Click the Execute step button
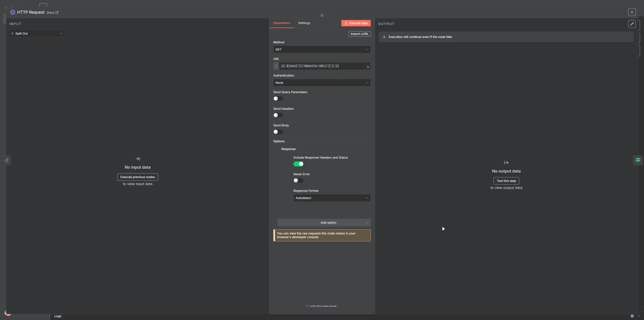Viewport: 644px width, 320px height. click(x=356, y=23)
